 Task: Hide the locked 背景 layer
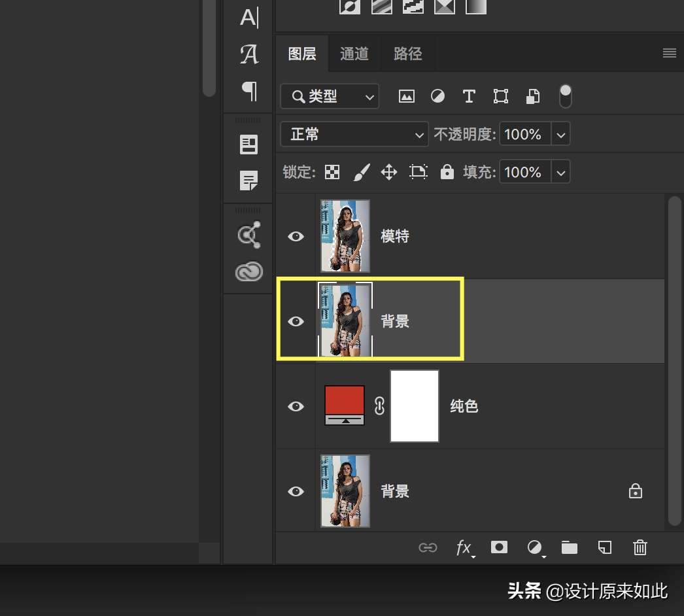tap(296, 492)
